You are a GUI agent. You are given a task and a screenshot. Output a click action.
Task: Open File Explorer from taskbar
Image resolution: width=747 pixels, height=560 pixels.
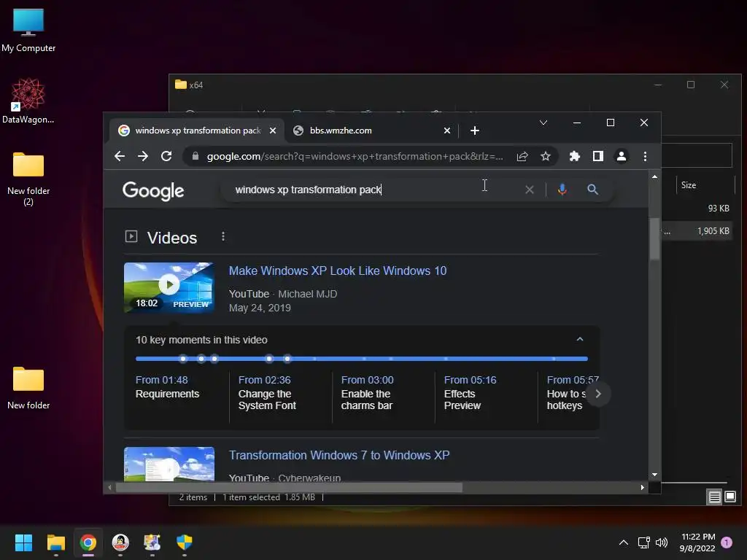[x=55, y=542]
